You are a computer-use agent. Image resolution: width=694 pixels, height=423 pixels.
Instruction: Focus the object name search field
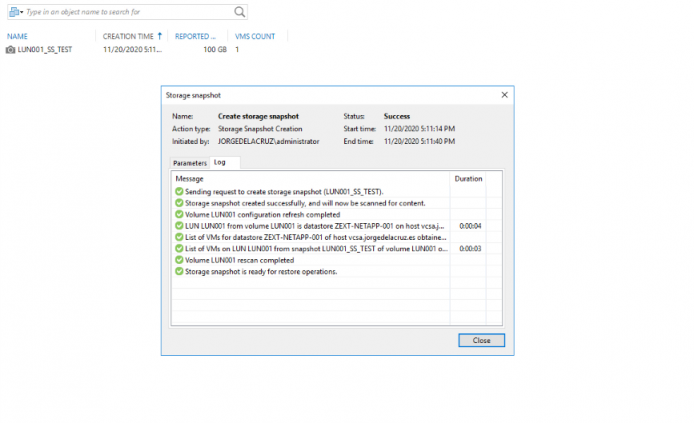(x=128, y=12)
